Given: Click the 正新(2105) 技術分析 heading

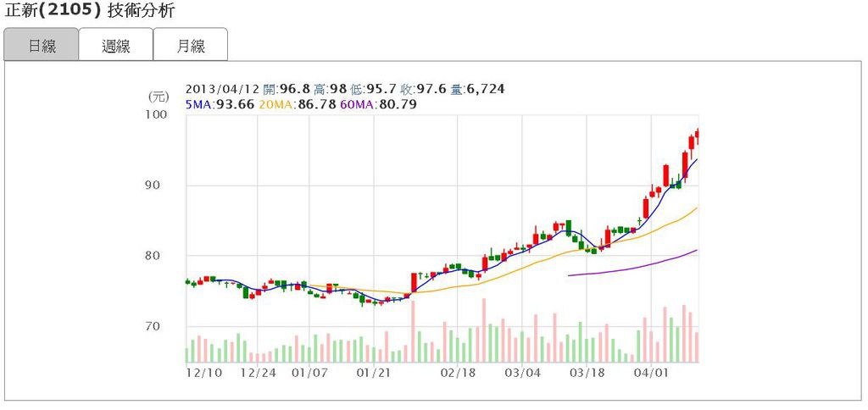Looking at the screenshot, I should tap(89, 11).
